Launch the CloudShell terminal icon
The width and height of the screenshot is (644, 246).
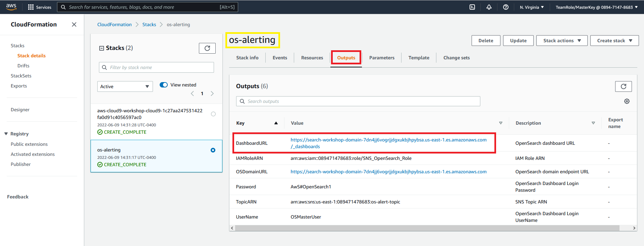pos(472,7)
